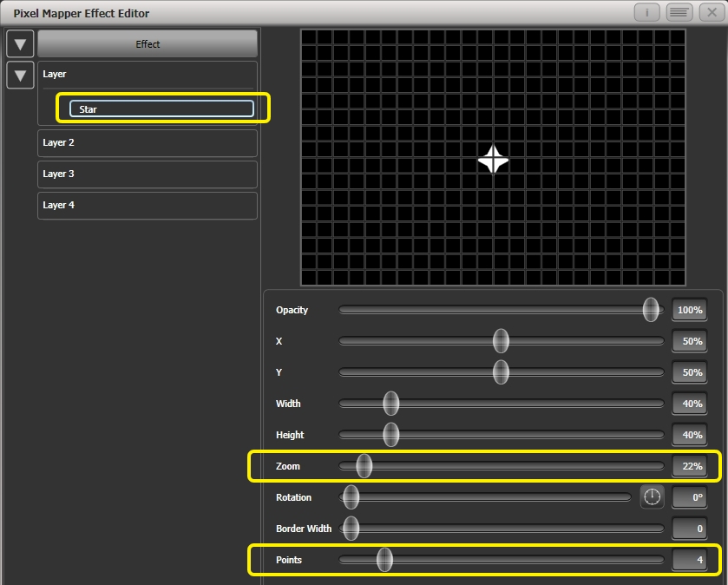
Task: Click the info icon in the title bar
Action: coord(646,13)
